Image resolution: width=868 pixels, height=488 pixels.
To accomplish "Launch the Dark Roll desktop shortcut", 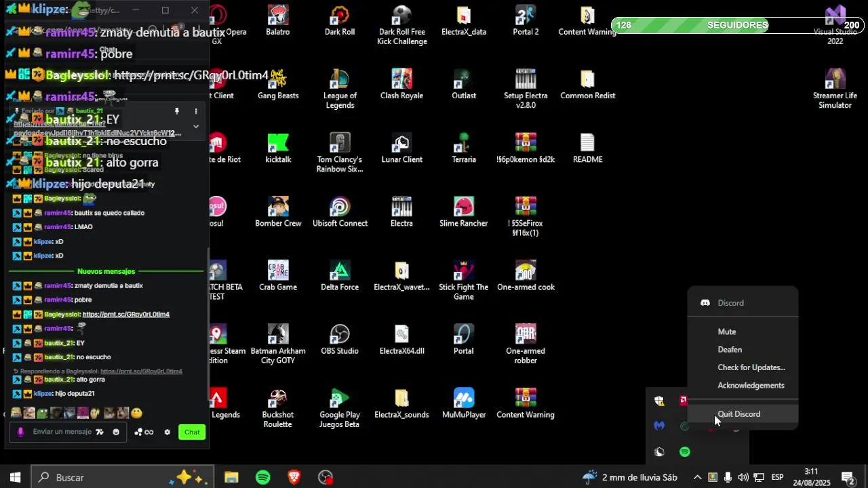I will point(340,20).
